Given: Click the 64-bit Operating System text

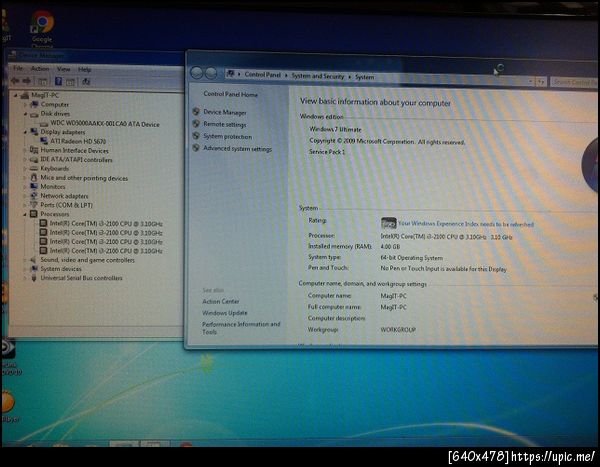Looking at the screenshot, I should (x=411, y=258).
